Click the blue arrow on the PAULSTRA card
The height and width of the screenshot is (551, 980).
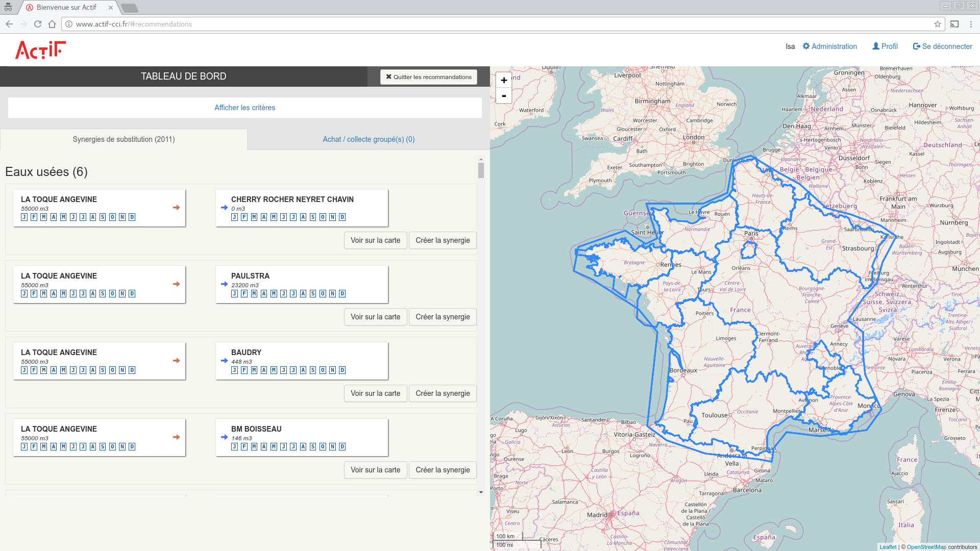(225, 284)
